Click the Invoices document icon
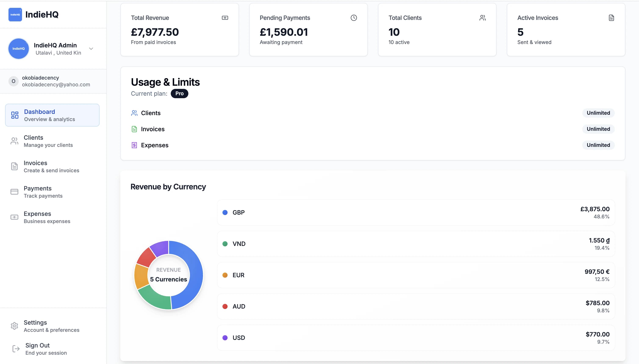This screenshot has width=639, height=364. click(14, 166)
